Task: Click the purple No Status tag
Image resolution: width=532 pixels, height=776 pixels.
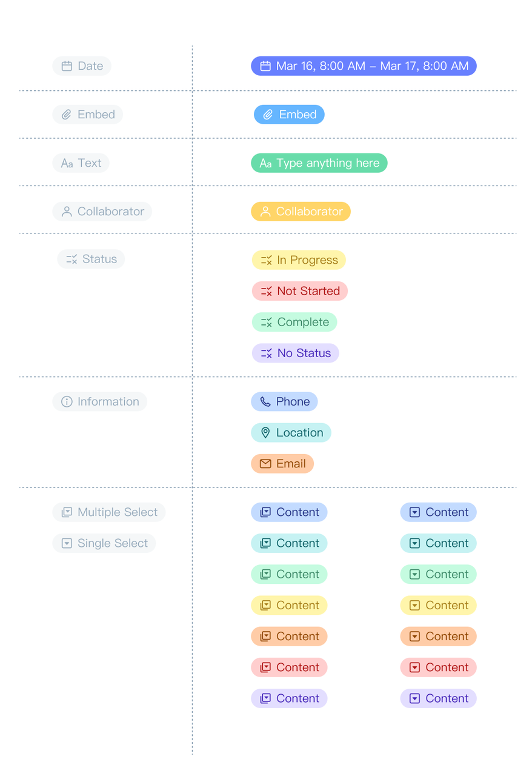Action: [x=296, y=353]
